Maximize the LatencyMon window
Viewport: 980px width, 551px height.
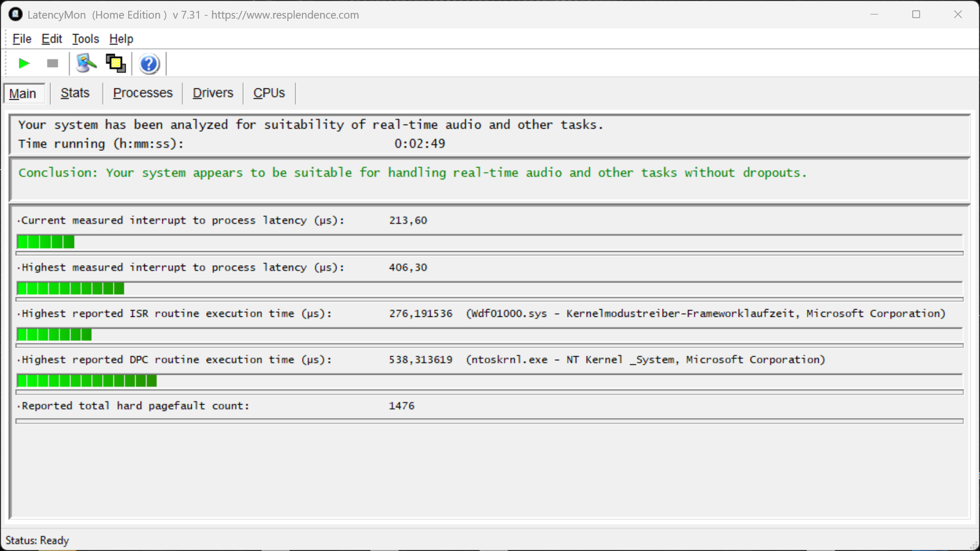pyautogui.click(x=916, y=14)
